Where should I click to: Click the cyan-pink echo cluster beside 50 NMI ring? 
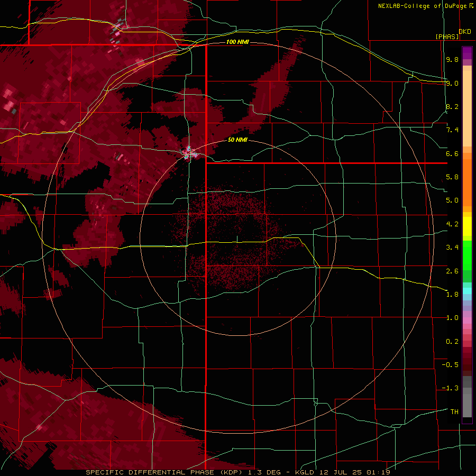pyautogui.click(x=189, y=153)
